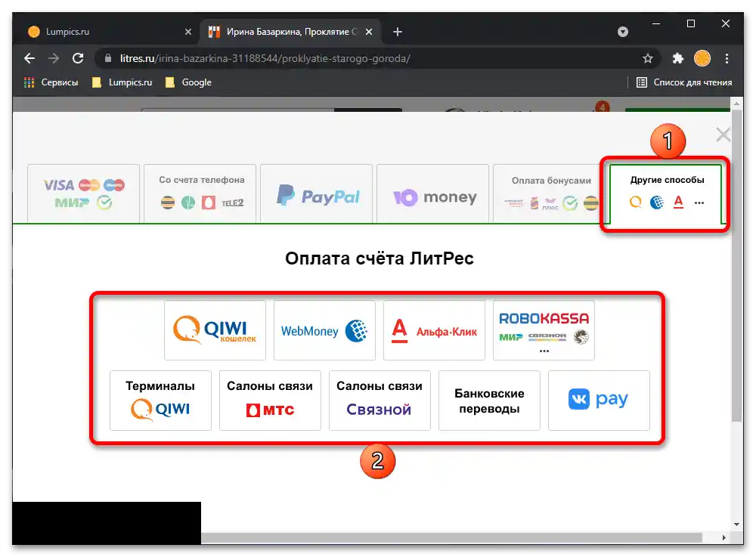The height and width of the screenshot is (557, 756).
Task: Choose Салоны связи Связной option
Action: pos(380,401)
